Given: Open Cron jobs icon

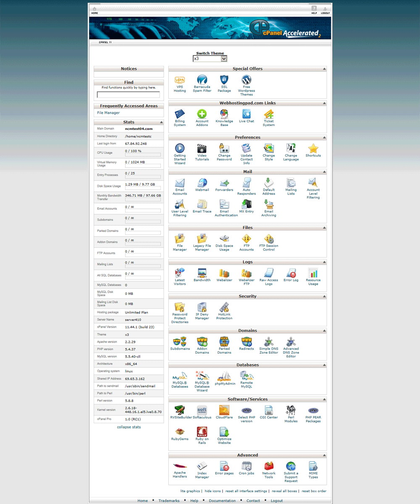Looking at the screenshot, I should [x=247, y=466].
